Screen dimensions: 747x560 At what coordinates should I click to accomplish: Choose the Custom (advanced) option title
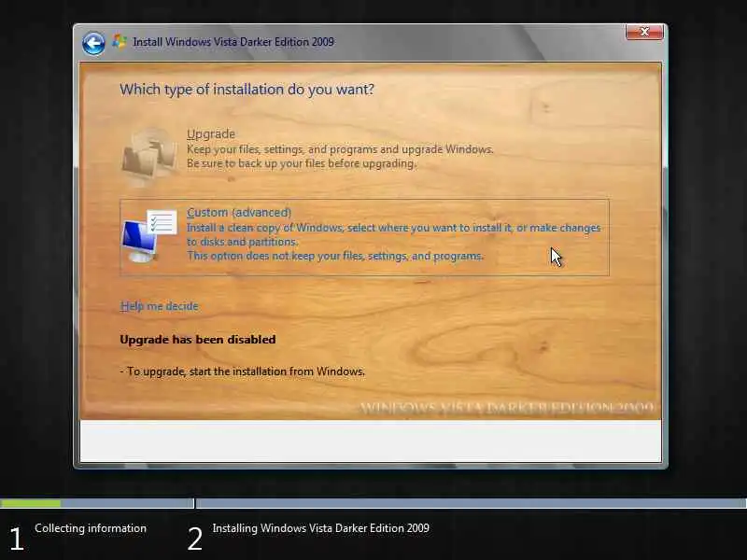point(239,213)
